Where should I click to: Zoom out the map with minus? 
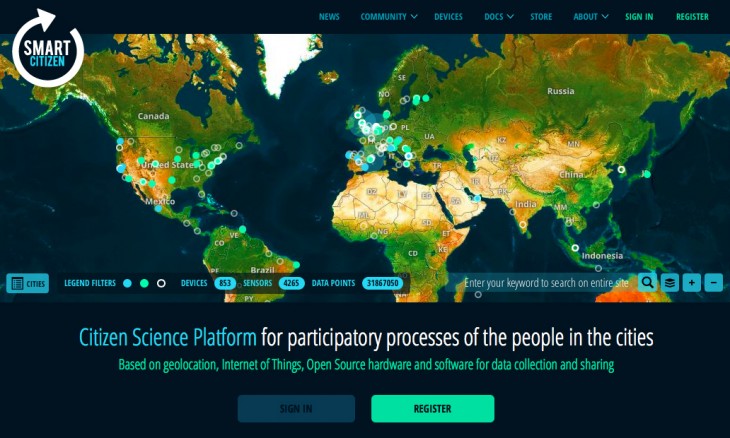tap(713, 283)
